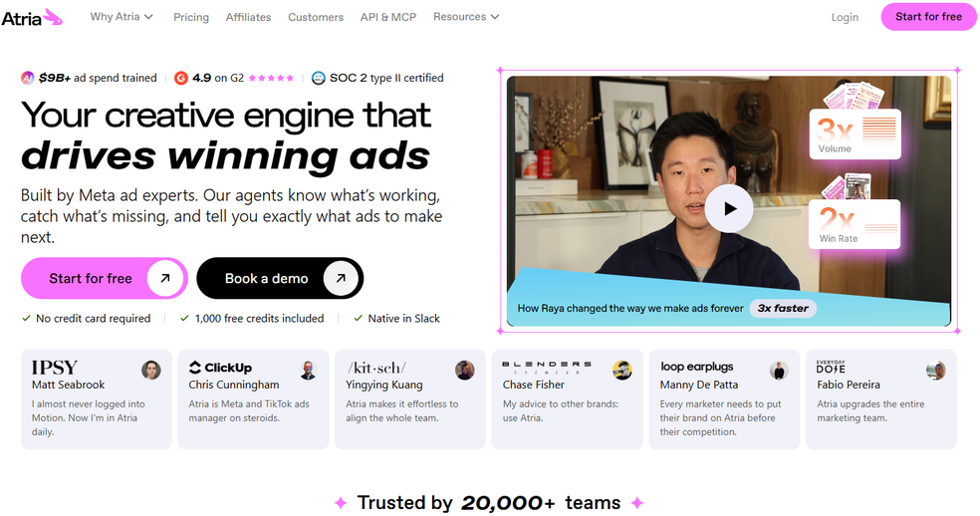Click the 'Your creative engine' headline
The height and width of the screenshot is (516, 980).
[226, 135]
